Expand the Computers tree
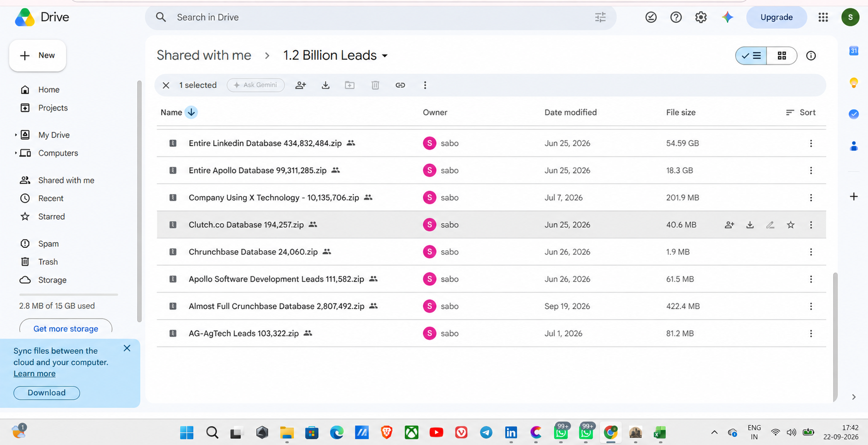This screenshot has height=445, width=868. click(16, 153)
